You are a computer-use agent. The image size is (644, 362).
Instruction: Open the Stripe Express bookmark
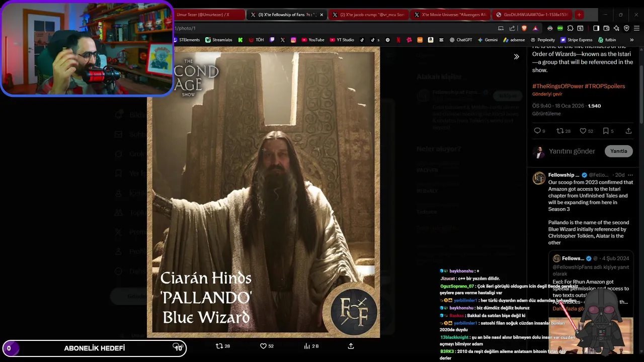(x=576, y=40)
